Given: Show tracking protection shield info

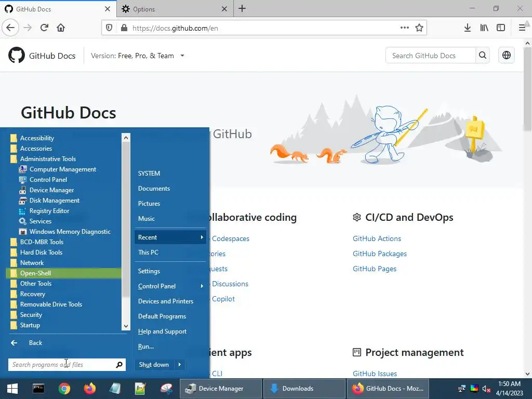Looking at the screenshot, I should point(109,28).
